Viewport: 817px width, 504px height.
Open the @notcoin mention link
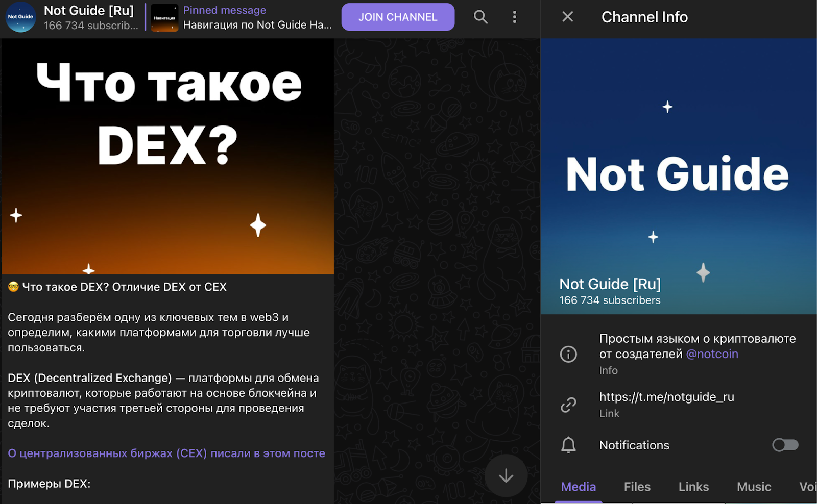pyautogui.click(x=714, y=354)
